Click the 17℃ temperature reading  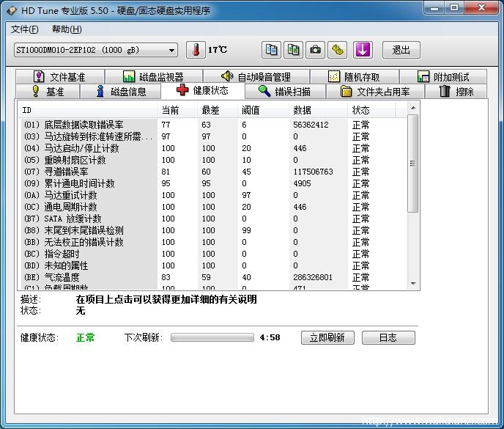click(x=218, y=50)
